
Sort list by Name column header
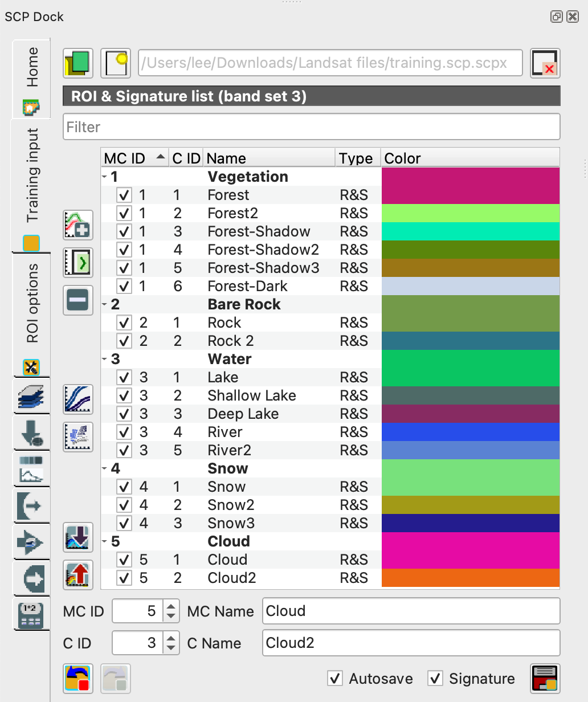click(x=269, y=158)
